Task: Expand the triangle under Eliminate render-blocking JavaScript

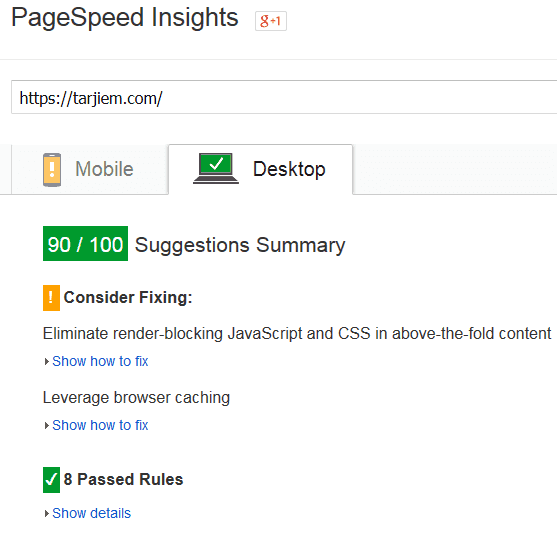Action: (x=47, y=362)
